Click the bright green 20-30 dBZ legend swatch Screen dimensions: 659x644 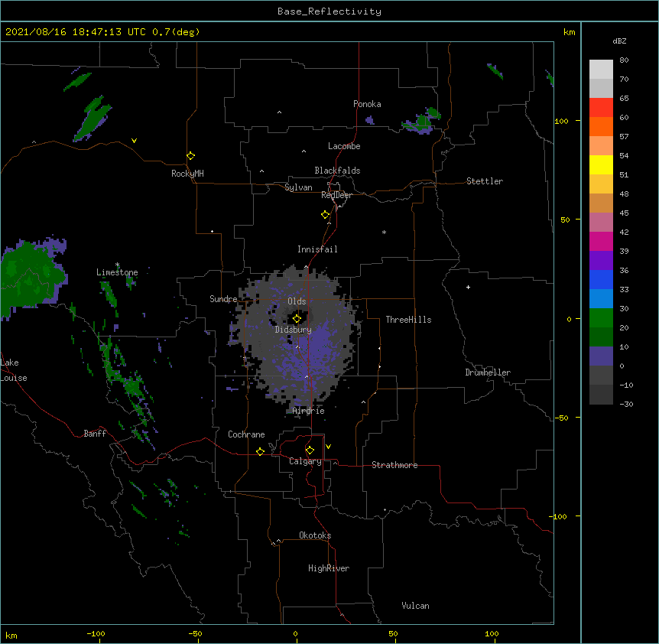click(x=601, y=318)
